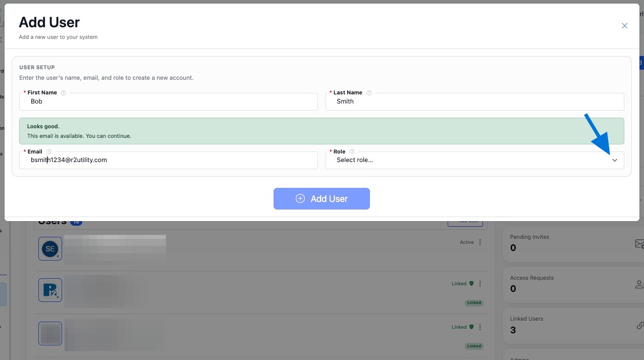Open the Active user's three-dot menu

pyautogui.click(x=480, y=242)
